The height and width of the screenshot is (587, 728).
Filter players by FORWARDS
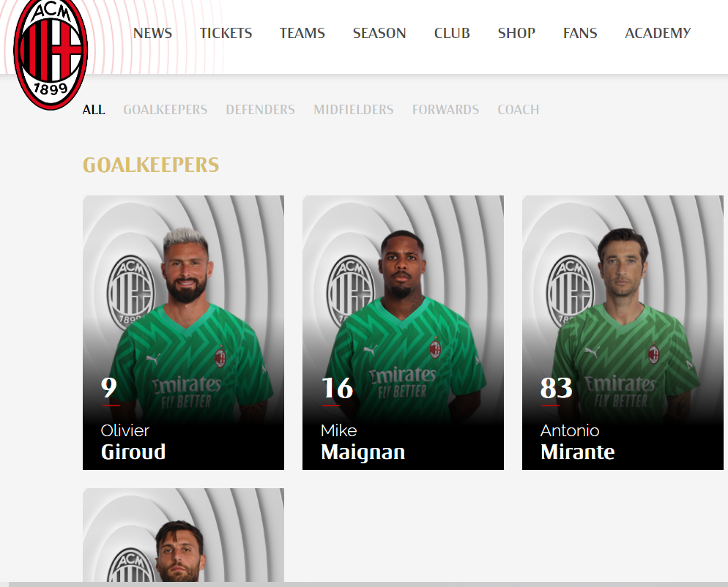click(x=445, y=110)
